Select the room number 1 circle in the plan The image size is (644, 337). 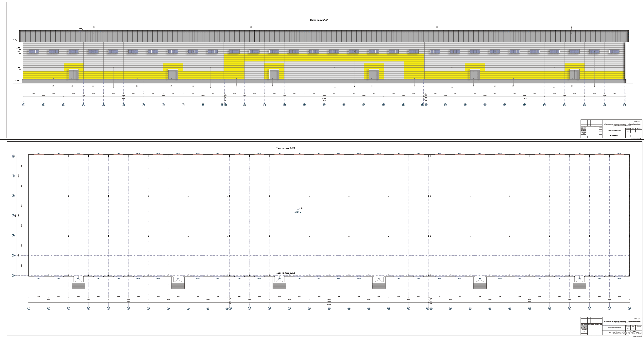click(298, 208)
